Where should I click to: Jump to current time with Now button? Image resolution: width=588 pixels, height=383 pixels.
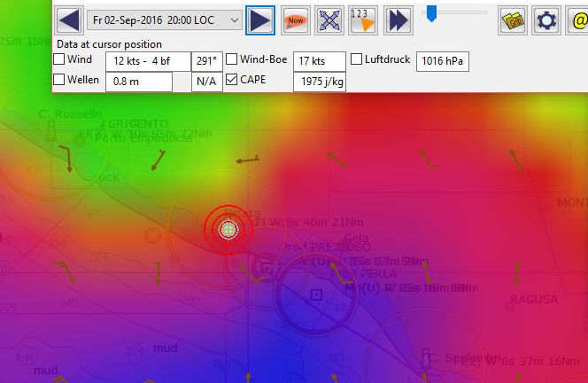(295, 20)
